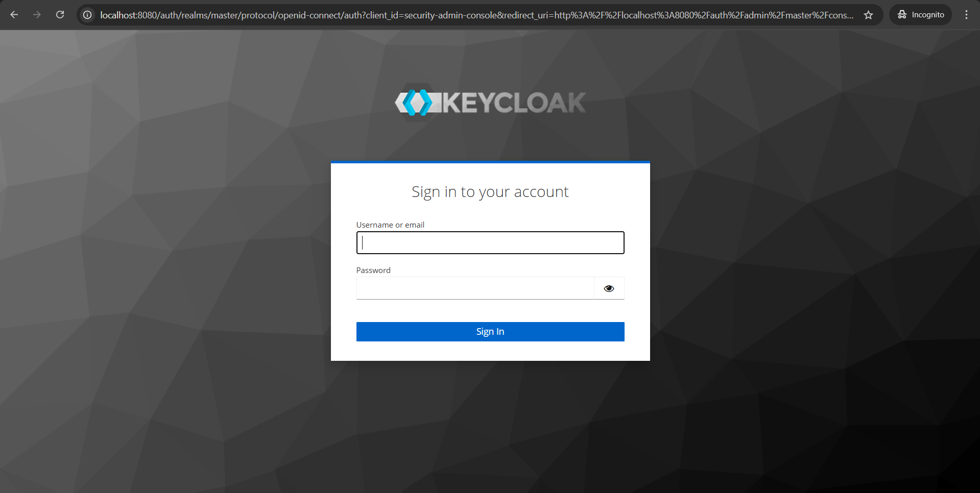
Task: Reload the Keycloak login page
Action: point(60,15)
